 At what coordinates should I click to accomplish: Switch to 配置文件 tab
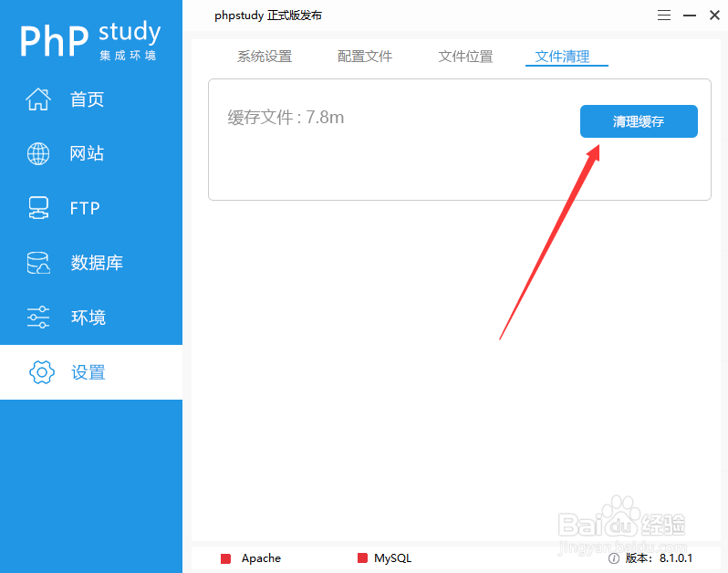(x=365, y=57)
